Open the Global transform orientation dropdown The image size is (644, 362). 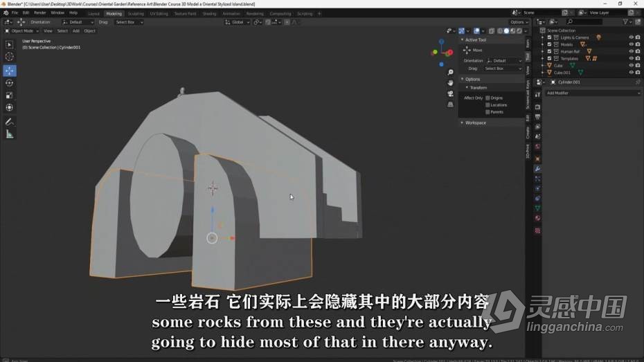[x=237, y=22]
